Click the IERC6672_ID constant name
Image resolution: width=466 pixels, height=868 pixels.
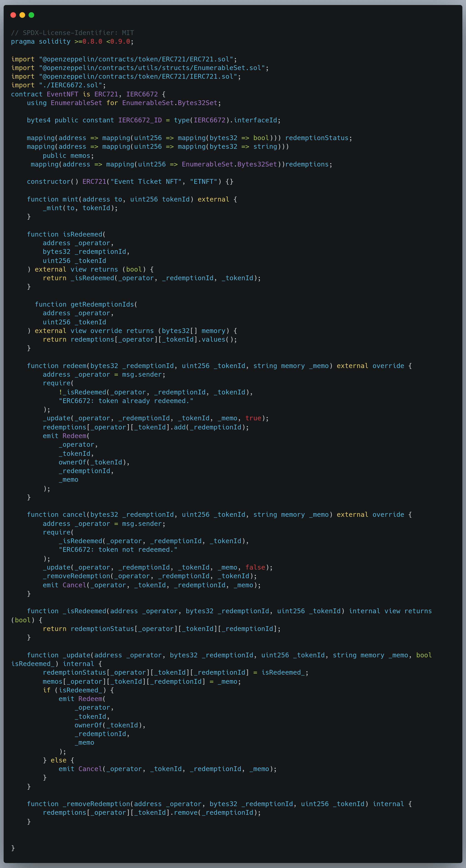coord(140,120)
